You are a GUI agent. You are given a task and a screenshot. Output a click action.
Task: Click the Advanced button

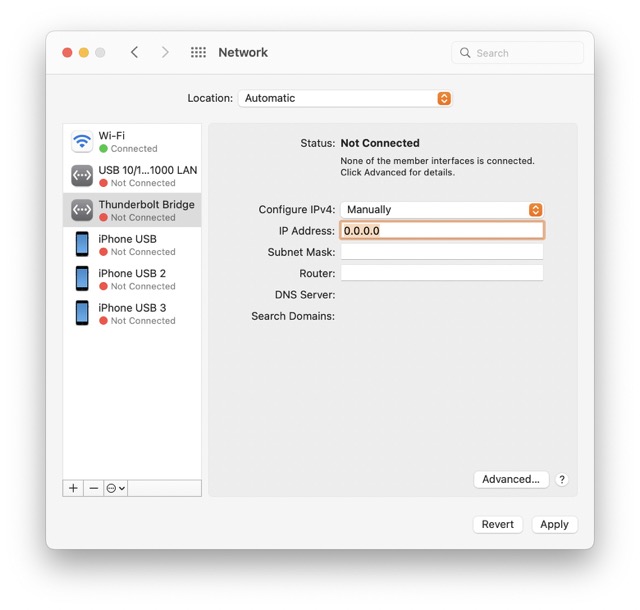(510, 479)
